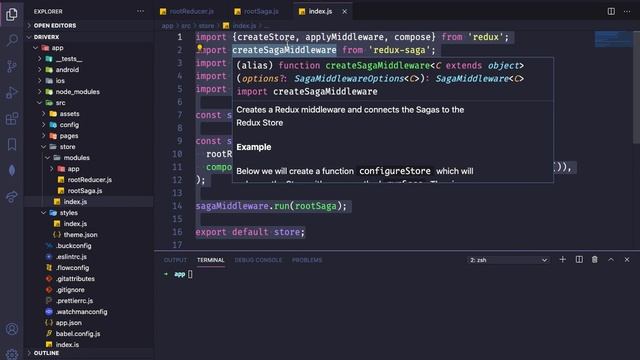Split the editor to the right
The width and height of the screenshot is (640, 360).
pyautogui.click(x=611, y=11)
